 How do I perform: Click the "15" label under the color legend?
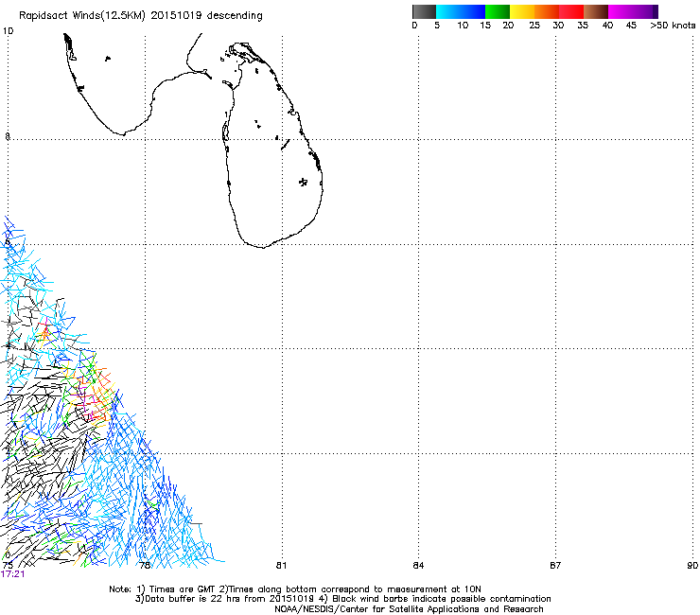485,26
